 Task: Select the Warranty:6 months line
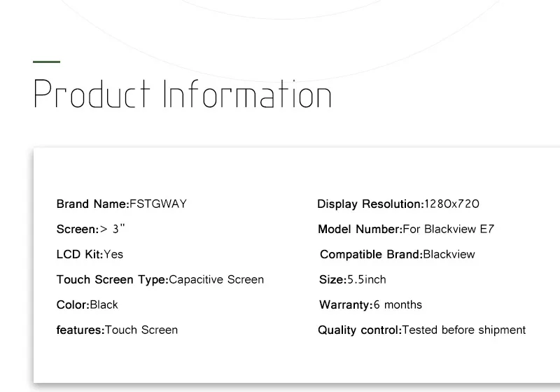click(371, 304)
